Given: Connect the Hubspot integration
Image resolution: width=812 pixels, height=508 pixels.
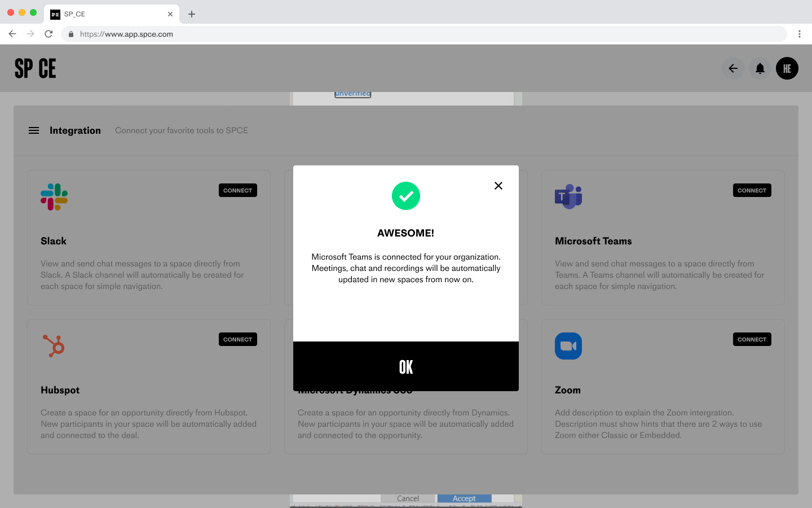Looking at the screenshot, I should click(237, 339).
